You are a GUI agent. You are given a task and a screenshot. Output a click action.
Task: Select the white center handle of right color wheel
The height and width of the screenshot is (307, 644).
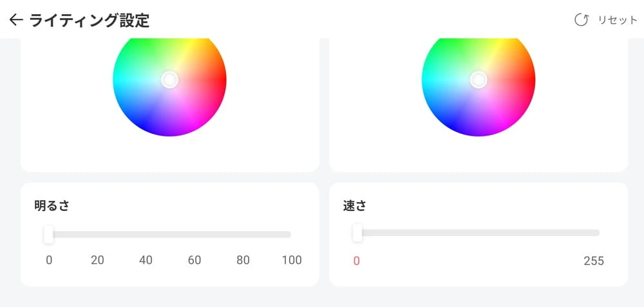478,79
